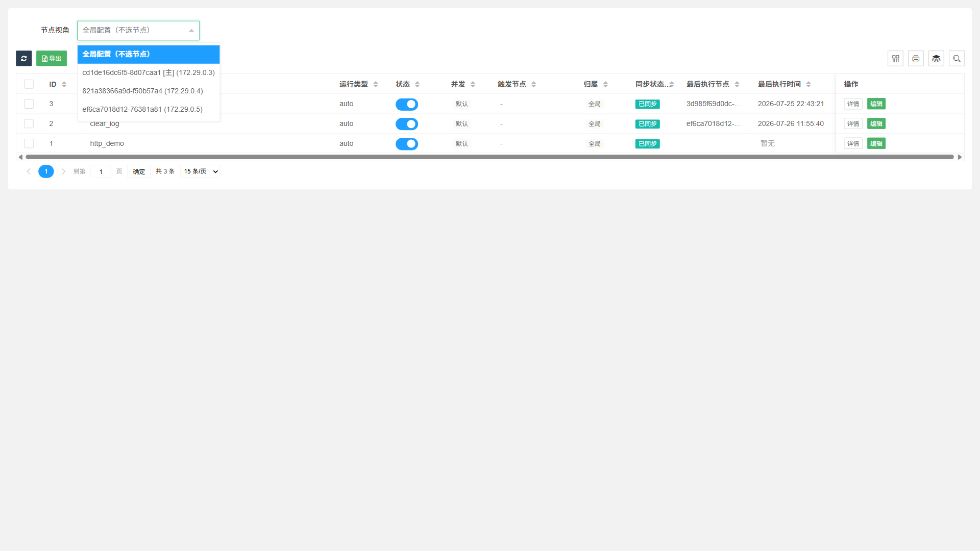This screenshot has width=980, height=551.
Task: Open the 15 条/页 page size dropdown
Action: pyautogui.click(x=201, y=171)
